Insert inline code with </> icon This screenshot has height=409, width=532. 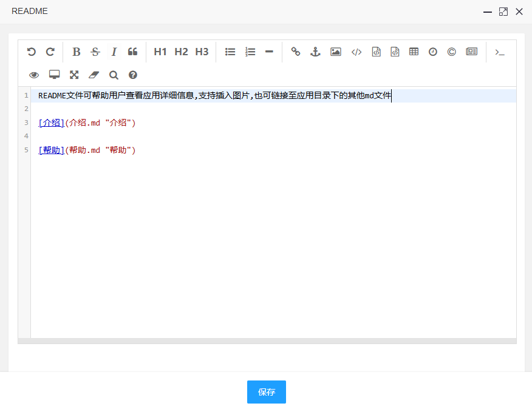coord(356,52)
